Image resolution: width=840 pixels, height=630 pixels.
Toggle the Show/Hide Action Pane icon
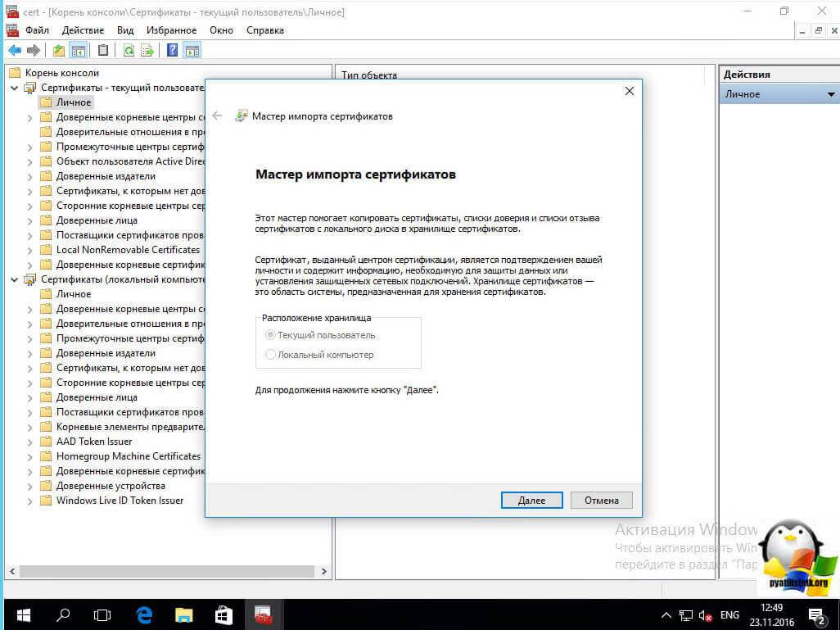click(x=191, y=51)
